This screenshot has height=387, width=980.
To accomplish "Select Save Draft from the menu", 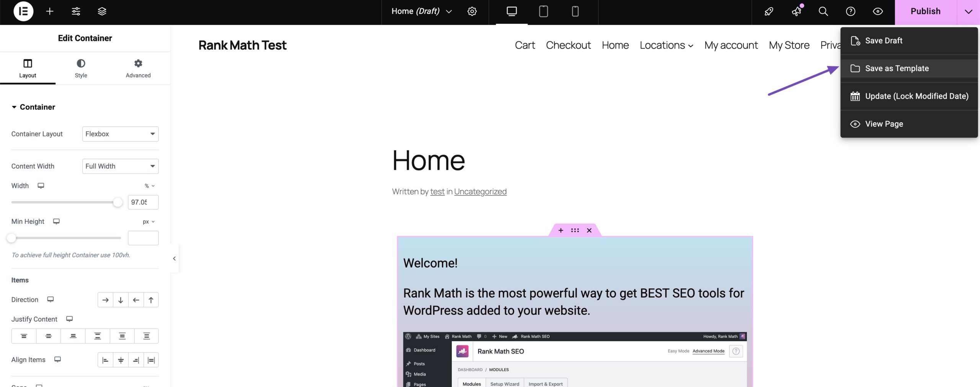I will coord(909,41).
